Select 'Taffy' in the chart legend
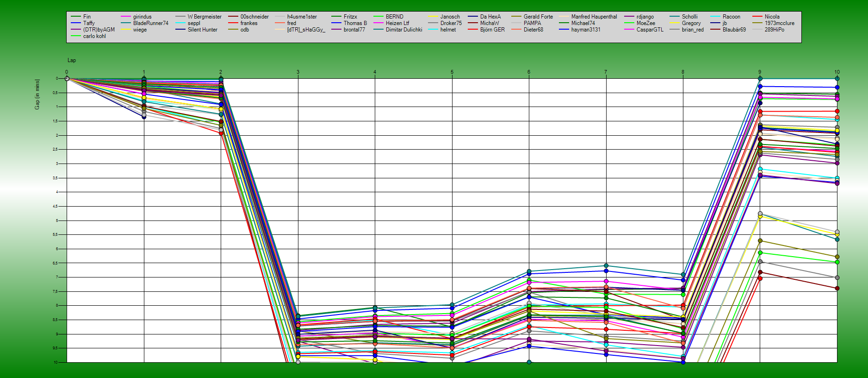The image size is (868, 378). click(x=89, y=23)
